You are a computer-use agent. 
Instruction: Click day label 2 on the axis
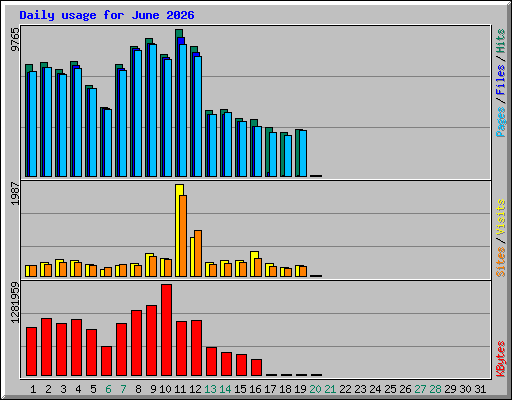(x=48, y=389)
